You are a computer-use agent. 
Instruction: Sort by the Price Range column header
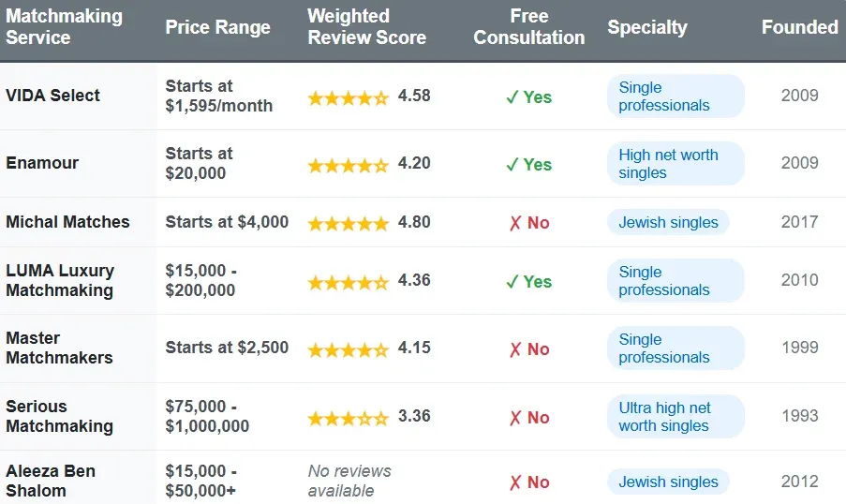217,27
